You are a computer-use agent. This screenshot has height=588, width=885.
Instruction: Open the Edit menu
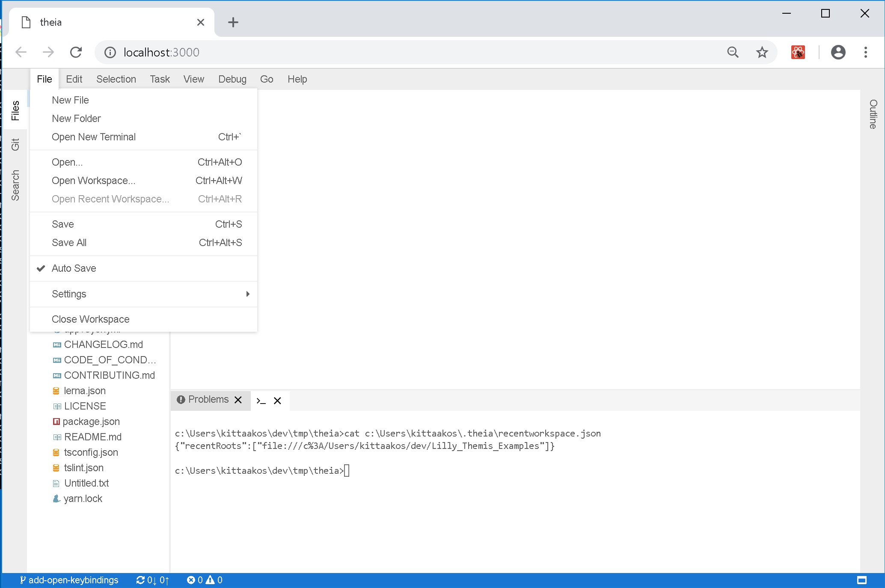click(74, 79)
